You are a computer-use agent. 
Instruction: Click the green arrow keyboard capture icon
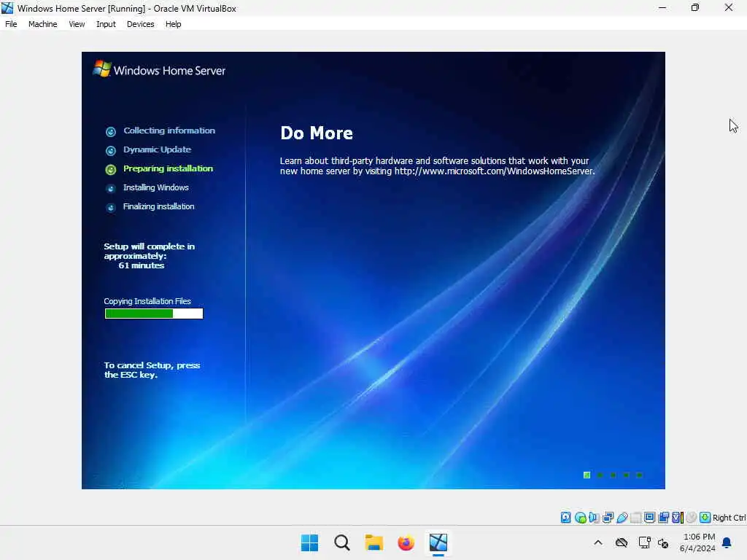pos(705,517)
